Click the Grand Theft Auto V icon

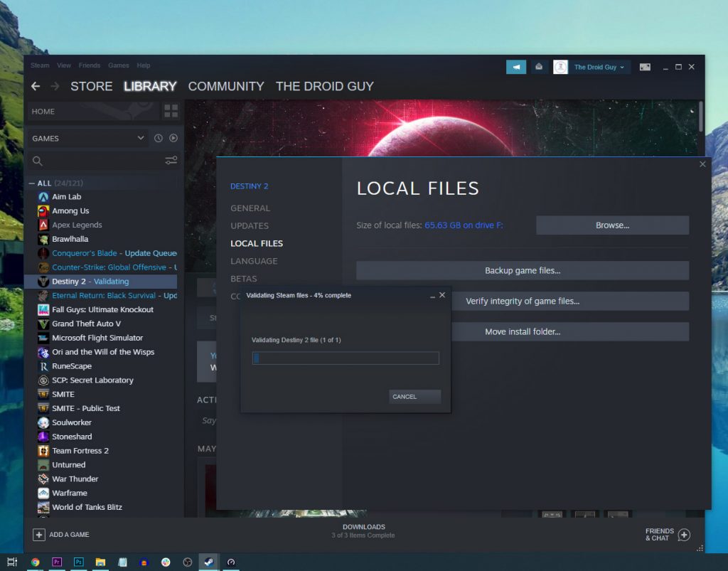(43, 324)
